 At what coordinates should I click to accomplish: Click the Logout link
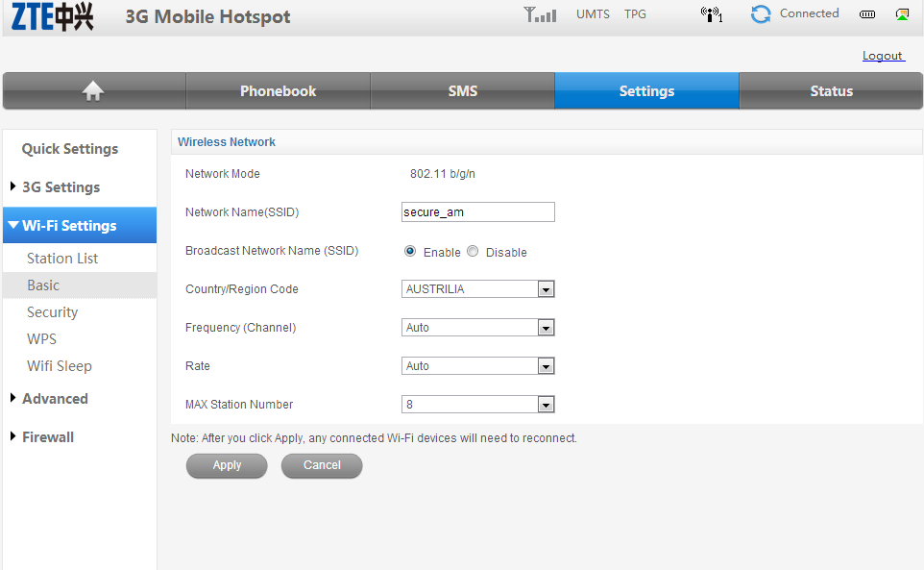[882, 56]
